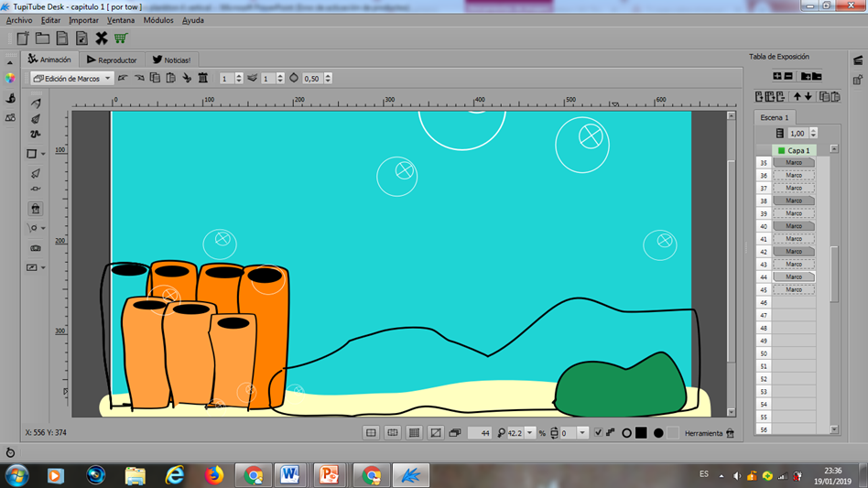This screenshot has width=868, height=488.
Task: Toggle the diagonal-line box icon in status bar
Action: coord(436,433)
